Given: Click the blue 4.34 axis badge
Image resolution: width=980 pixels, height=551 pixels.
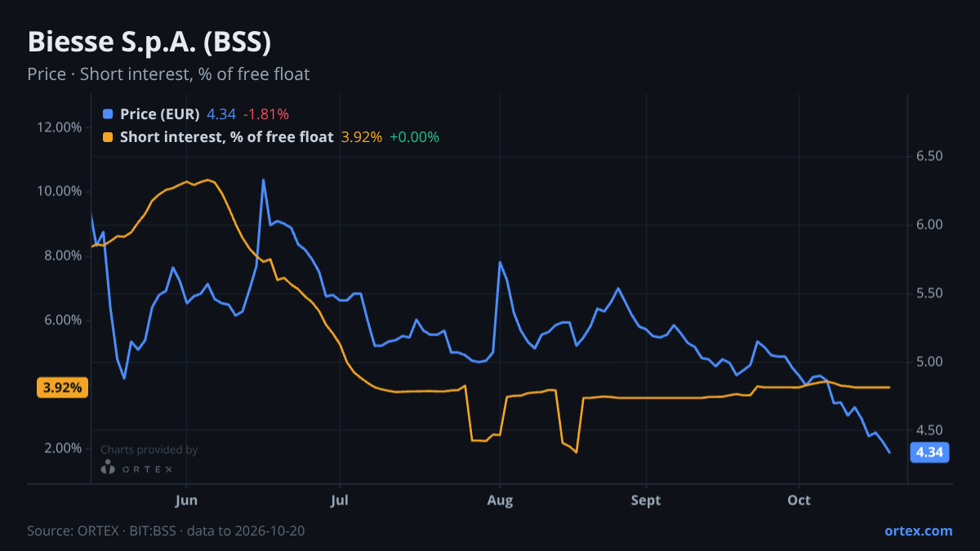Looking at the screenshot, I should [929, 452].
